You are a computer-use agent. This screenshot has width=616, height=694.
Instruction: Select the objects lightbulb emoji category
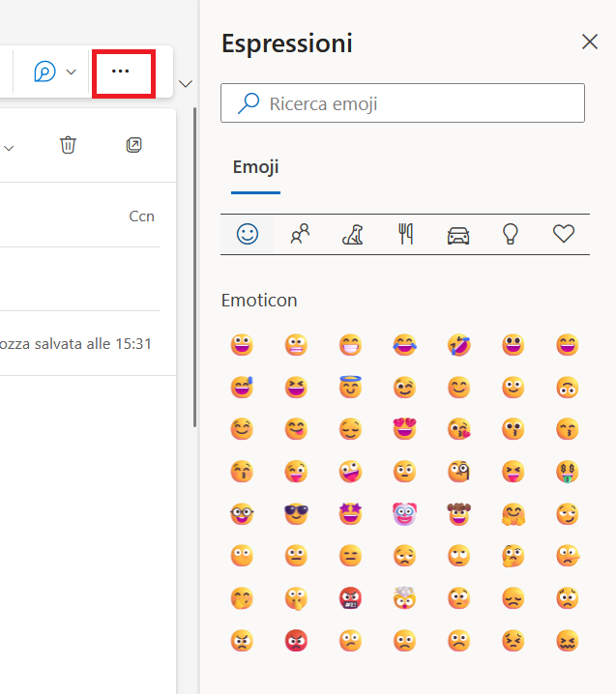511,234
